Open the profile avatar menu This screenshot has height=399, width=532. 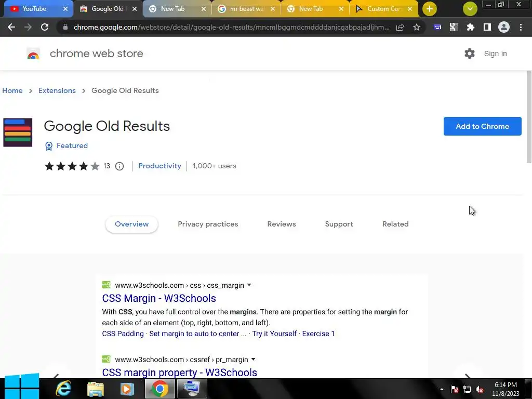coord(504,27)
